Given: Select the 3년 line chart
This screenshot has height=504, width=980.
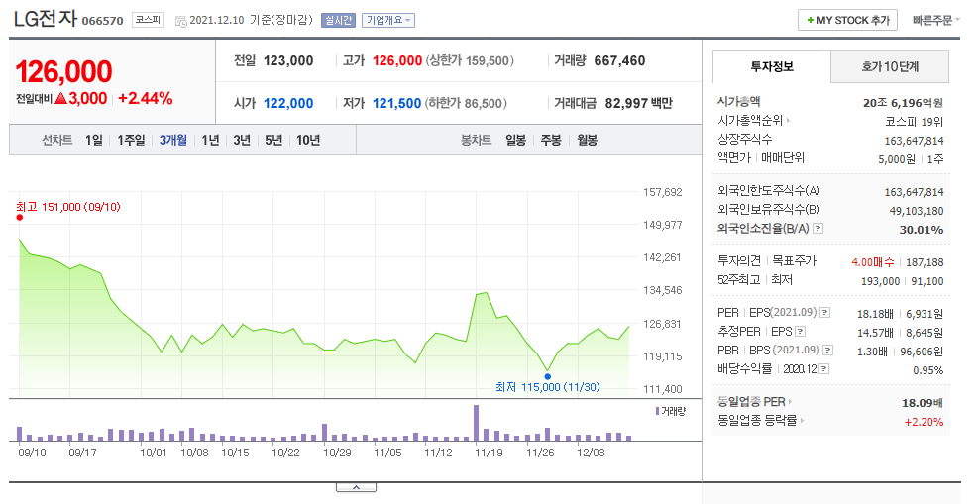Looking at the screenshot, I should [x=242, y=140].
